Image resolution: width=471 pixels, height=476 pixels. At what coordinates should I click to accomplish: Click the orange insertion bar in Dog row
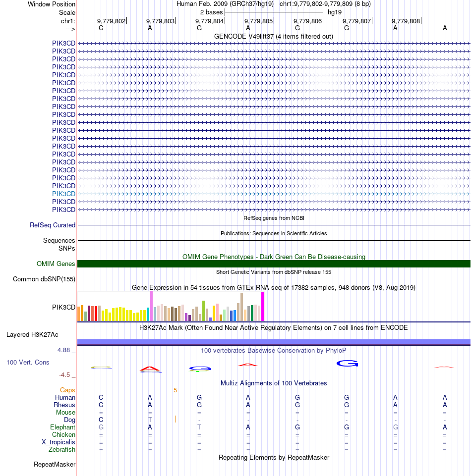[x=176, y=419]
